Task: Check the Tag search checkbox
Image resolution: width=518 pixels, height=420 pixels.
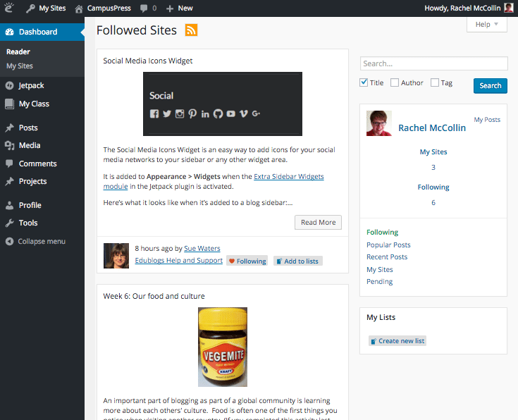Action: coord(435,82)
